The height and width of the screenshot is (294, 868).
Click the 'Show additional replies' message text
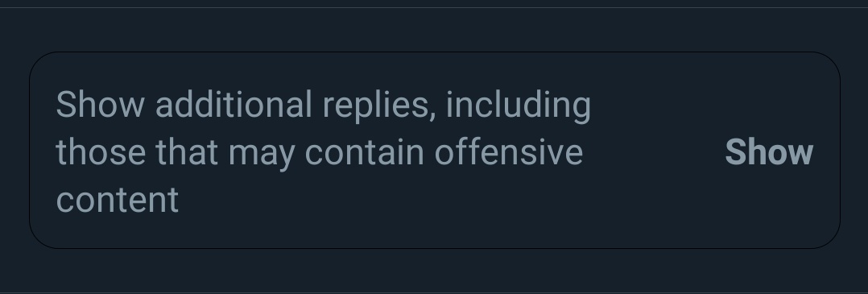click(x=324, y=151)
